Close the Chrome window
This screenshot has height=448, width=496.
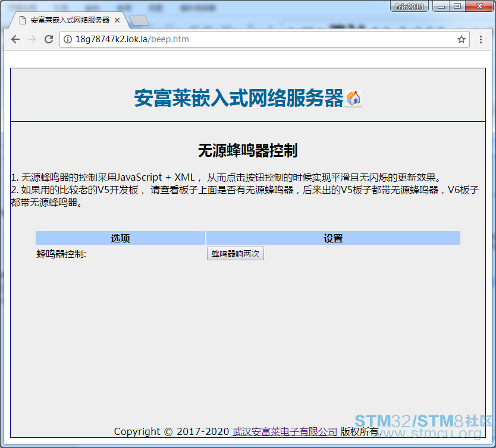pyautogui.click(x=479, y=7)
